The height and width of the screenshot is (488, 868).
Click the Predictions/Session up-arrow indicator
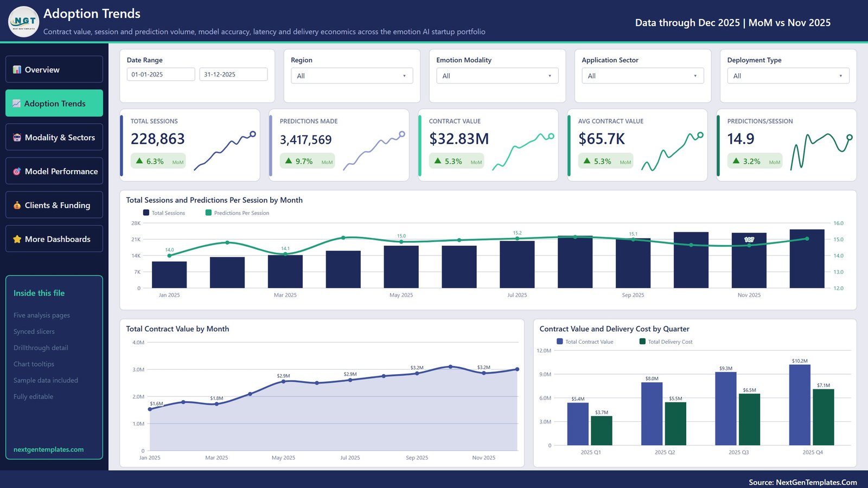736,161
